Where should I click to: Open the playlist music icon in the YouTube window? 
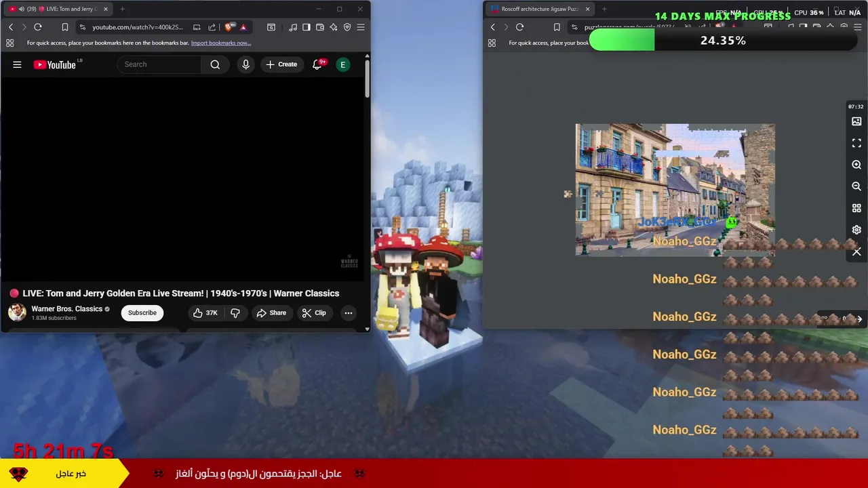[x=292, y=27]
